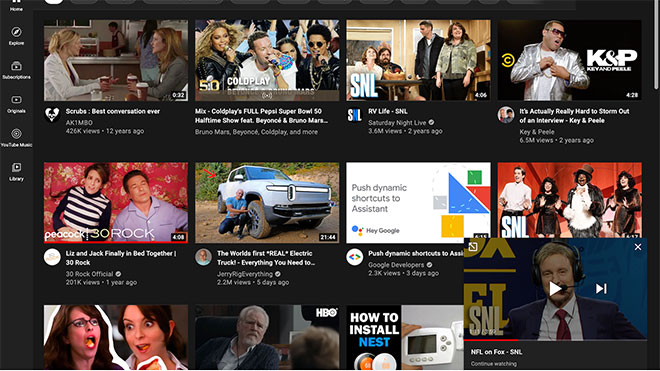
Task: Open the '30 Rock Official' channel link
Action: coord(89,274)
